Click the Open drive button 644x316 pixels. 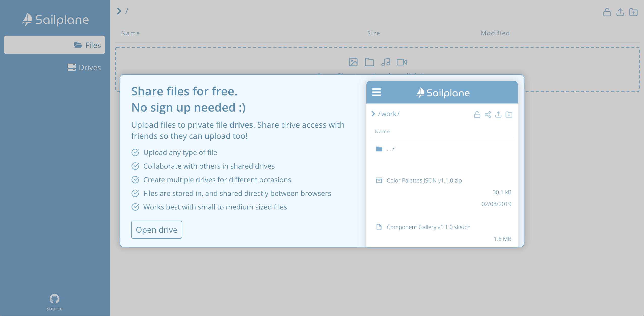[x=157, y=229]
